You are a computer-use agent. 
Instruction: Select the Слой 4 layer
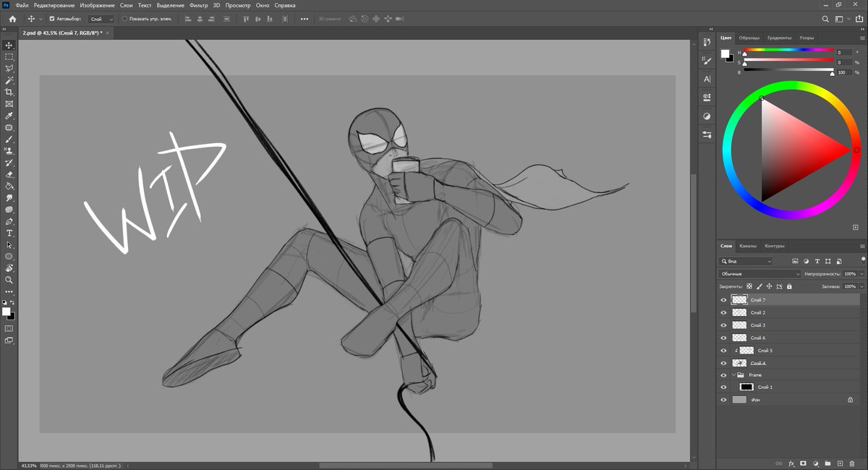point(767,362)
